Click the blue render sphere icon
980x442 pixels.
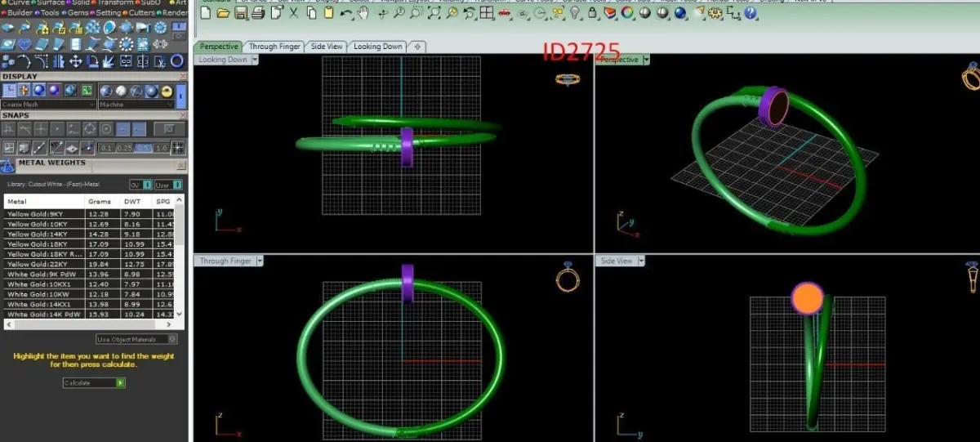coord(680,12)
